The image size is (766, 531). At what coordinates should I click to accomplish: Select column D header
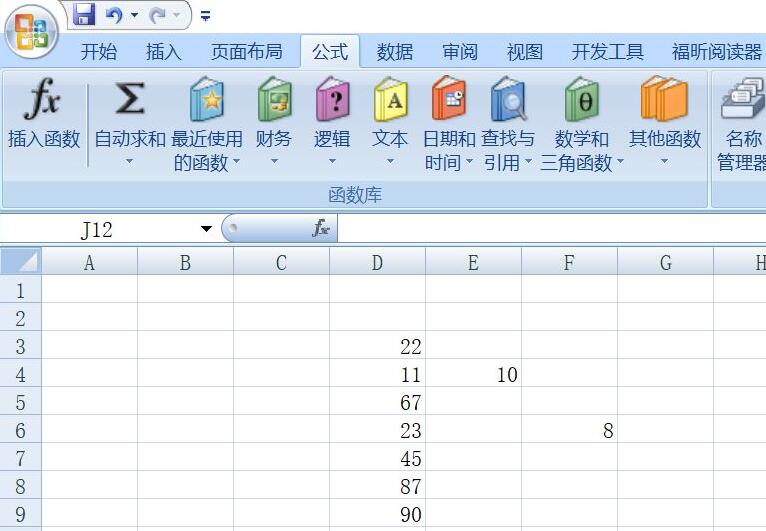tap(378, 262)
